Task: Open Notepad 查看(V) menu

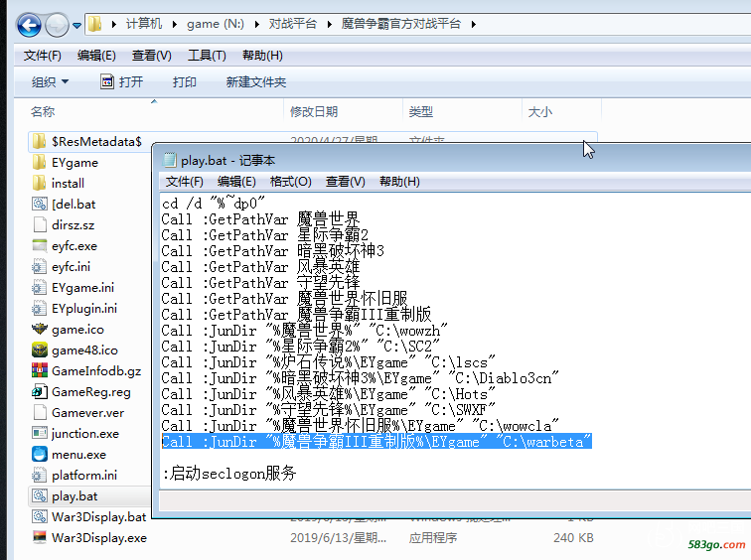Action: [x=346, y=182]
